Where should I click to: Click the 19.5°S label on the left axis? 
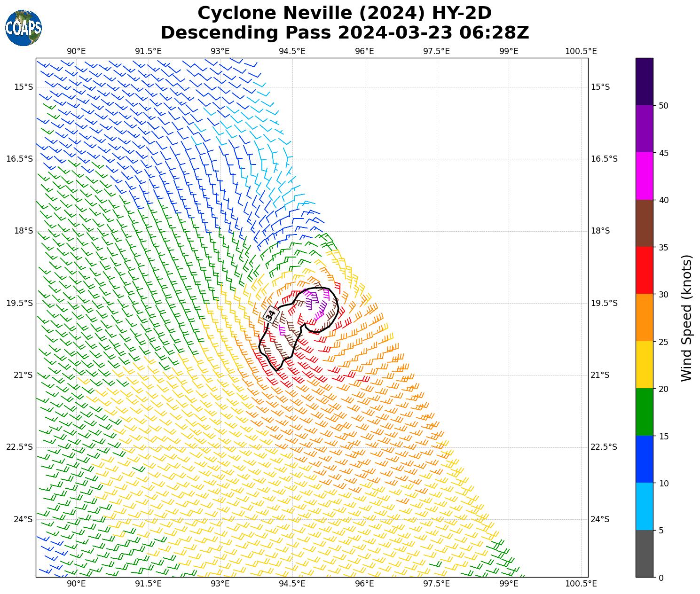19,303
